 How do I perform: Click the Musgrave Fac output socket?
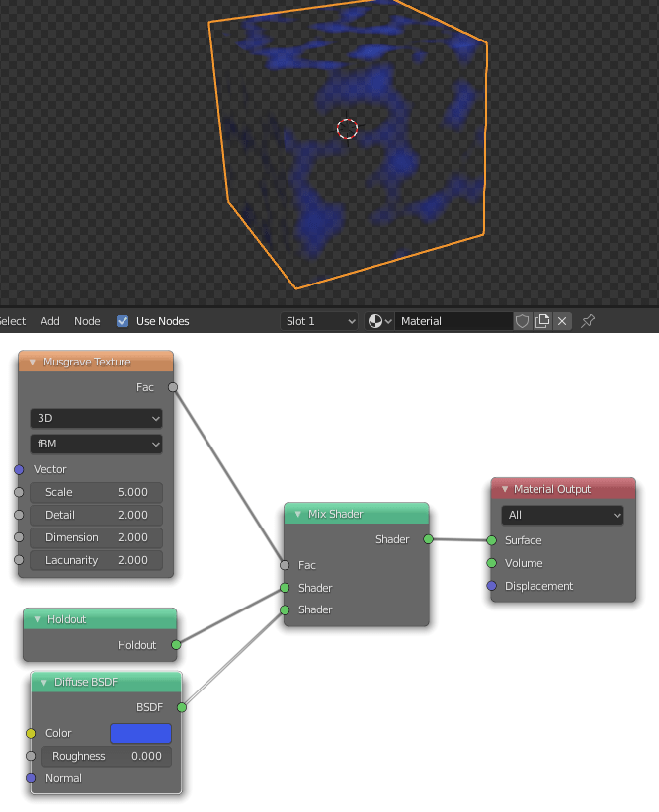173,387
